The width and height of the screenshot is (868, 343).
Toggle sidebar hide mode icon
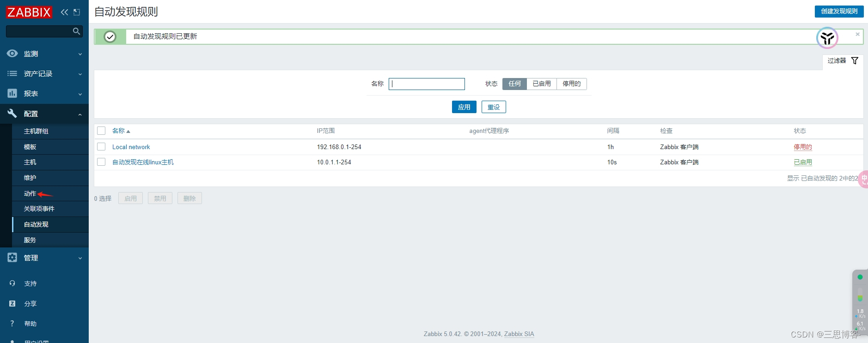pos(77,12)
